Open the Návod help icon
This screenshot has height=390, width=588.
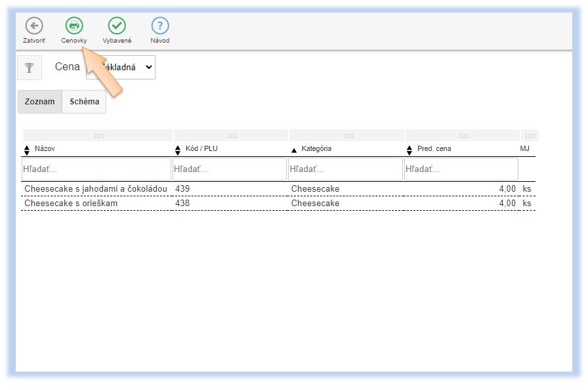pyautogui.click(x=160, y=26)
